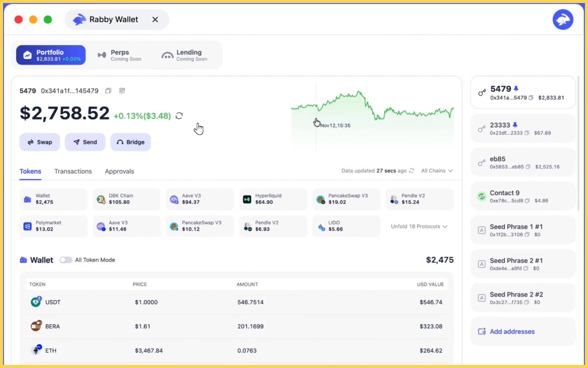
Task: Click the ETH token icon
Action: point(37,350)
